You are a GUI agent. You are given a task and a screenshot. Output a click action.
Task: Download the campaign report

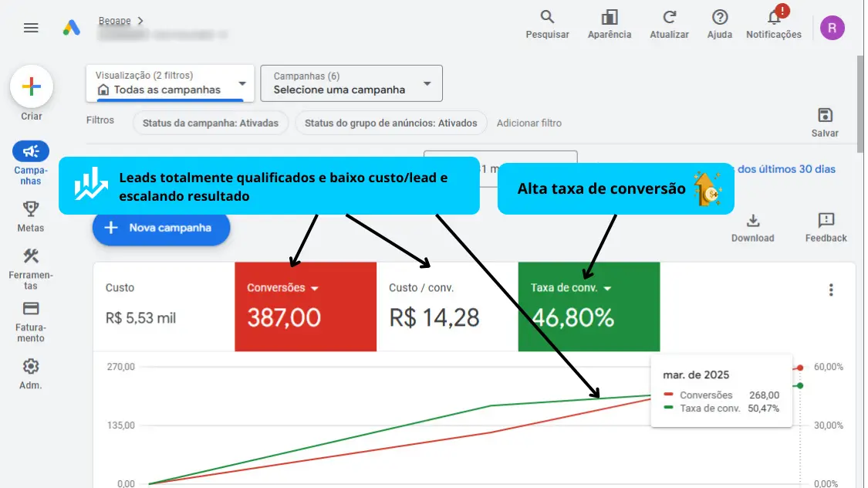pos(752,228)
